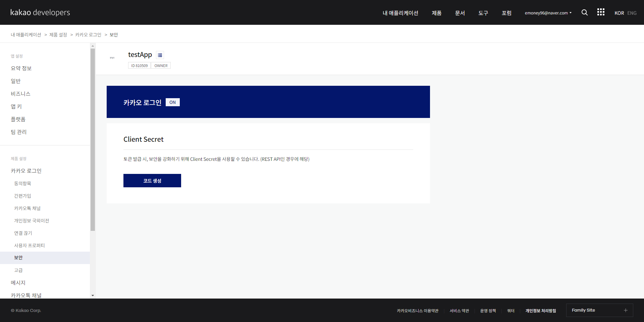Viewport: 644px width, 322px height.
Task: Go to 내 애플리케이션 breadcrumb link
Action: (x=26, y=35)
